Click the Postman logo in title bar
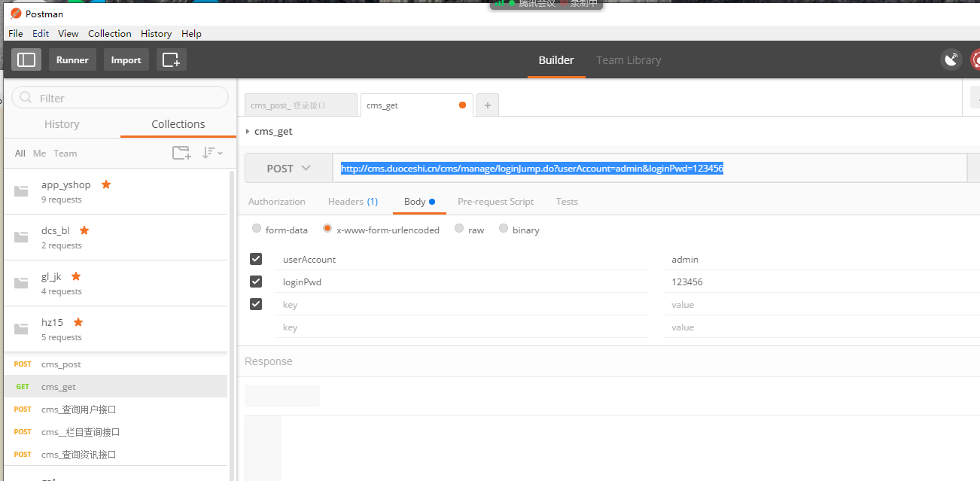 [x=16, y=14]
